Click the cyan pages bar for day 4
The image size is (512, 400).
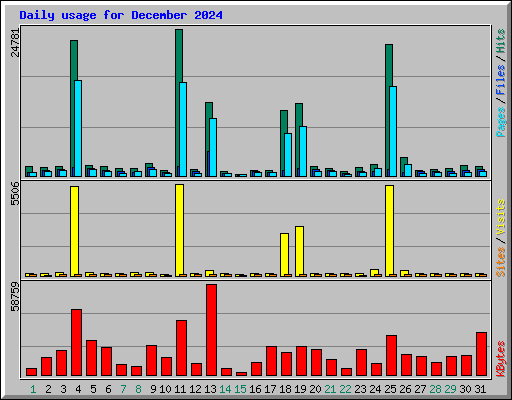(78, 128)
